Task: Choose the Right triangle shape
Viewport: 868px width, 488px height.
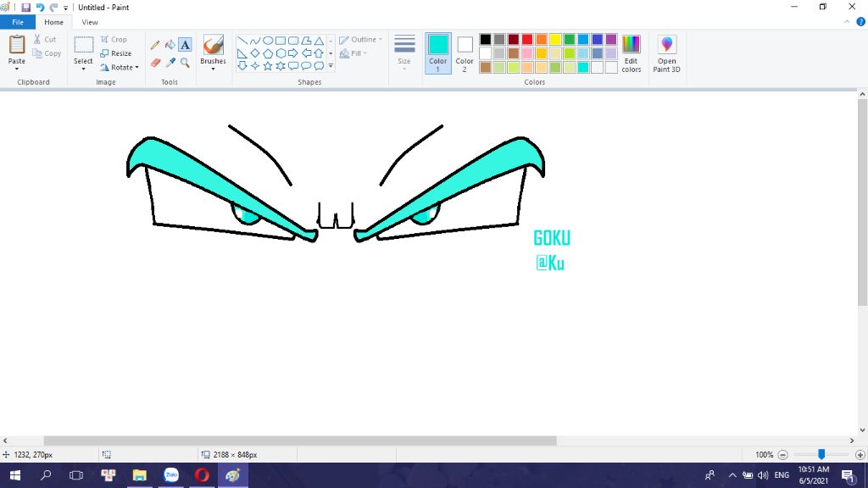Action: (x=242, y=53)
